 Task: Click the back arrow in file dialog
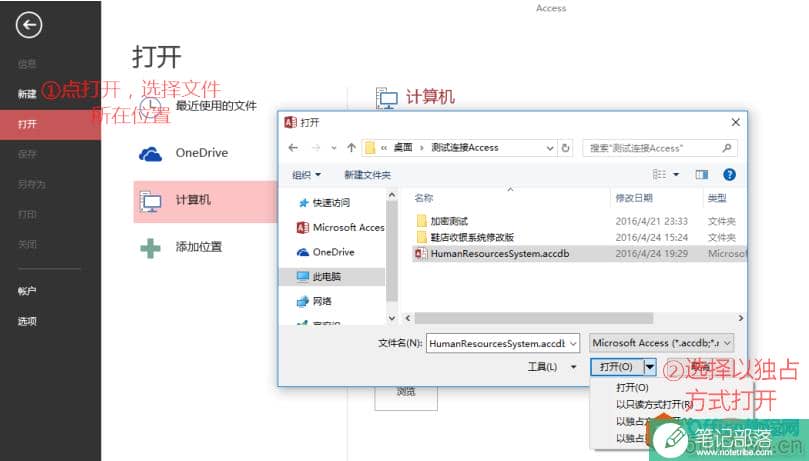pos(294,148)
